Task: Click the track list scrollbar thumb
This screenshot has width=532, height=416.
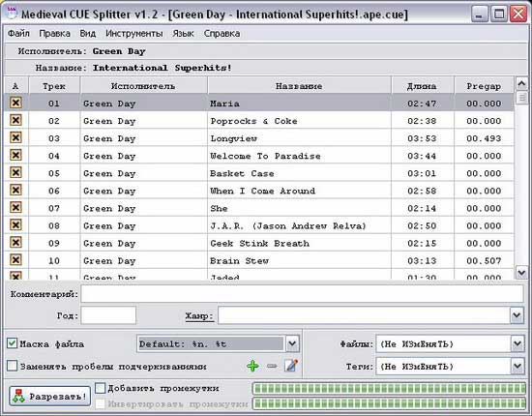Action: (x=521, y=98)
